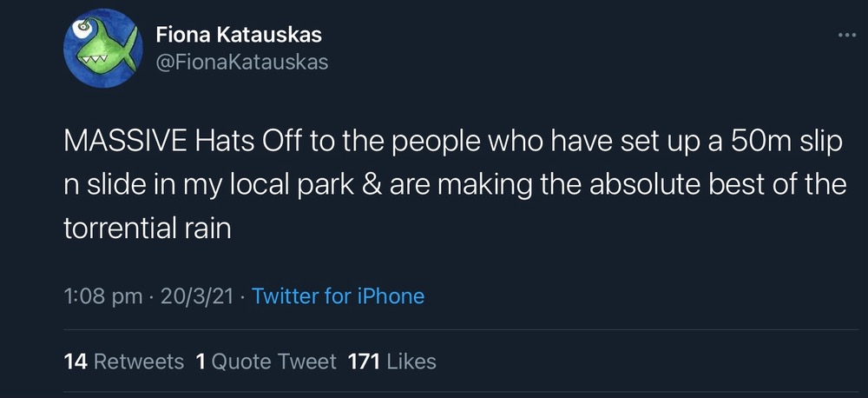
Task: Open the three-dot more options menu
Action: pos(846,36)
